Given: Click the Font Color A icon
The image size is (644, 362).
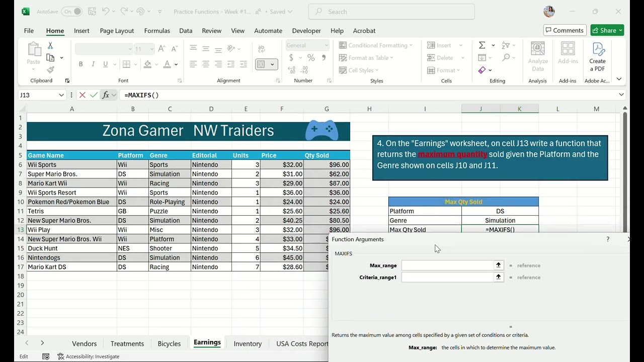Looking at the screenshot, I should click(x=168, y=64).
